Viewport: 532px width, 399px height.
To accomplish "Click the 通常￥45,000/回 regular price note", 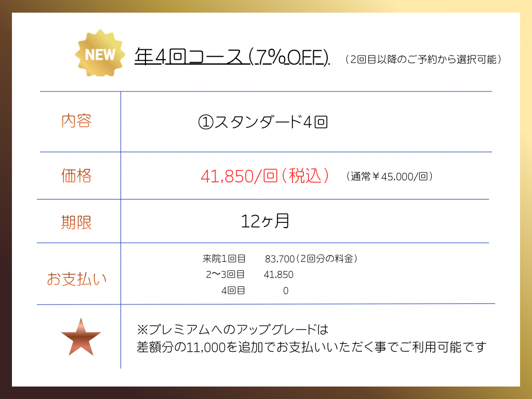I will [x=389, y=177].
